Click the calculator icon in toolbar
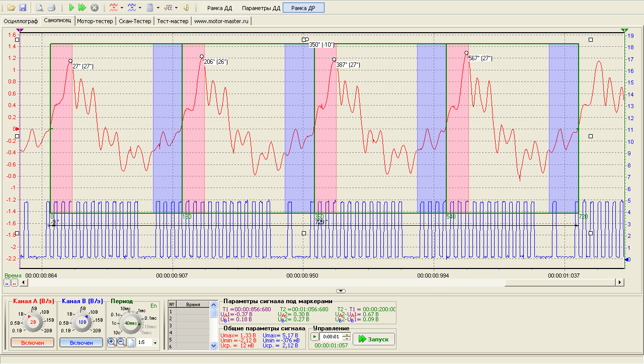644x364 pixels. (x=149, y=8)
